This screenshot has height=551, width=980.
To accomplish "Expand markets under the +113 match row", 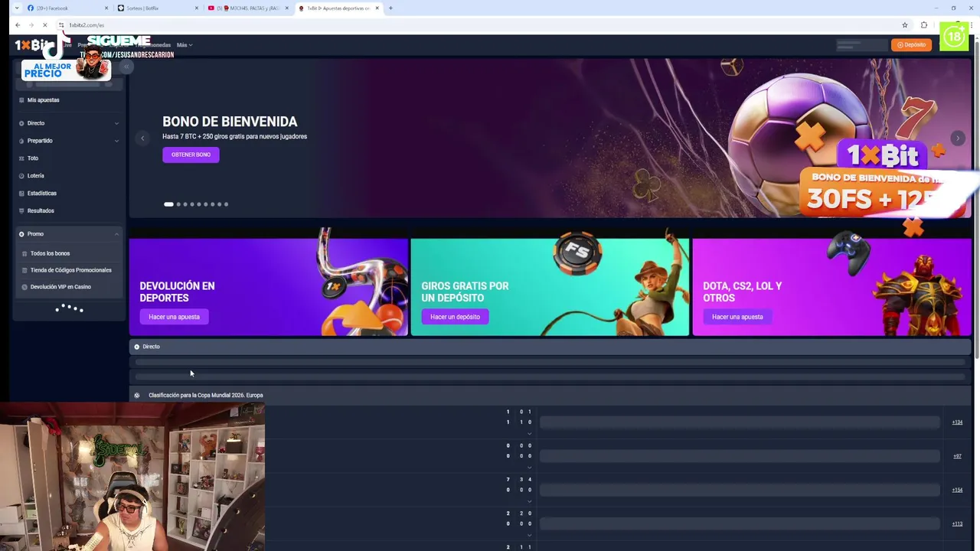I will [529, 535].
